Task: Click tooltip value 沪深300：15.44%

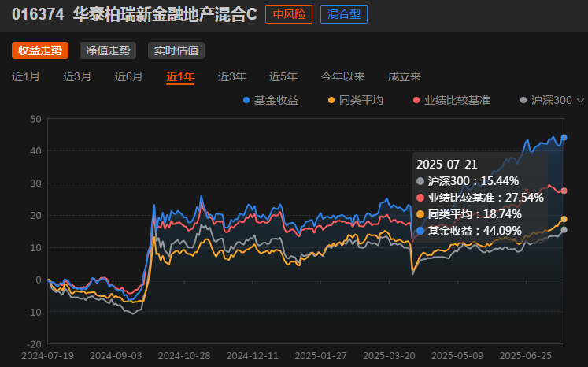Action: pyautogui.click(x=468, y=181)
